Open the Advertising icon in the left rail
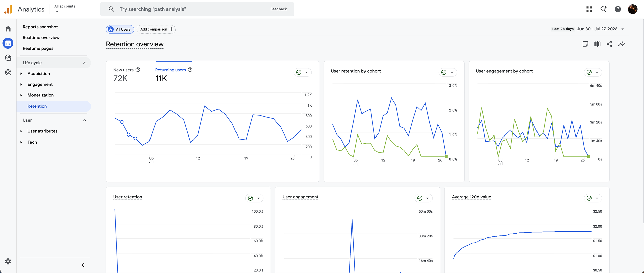Viewport: 644px width, 273px height. point(8,72)
